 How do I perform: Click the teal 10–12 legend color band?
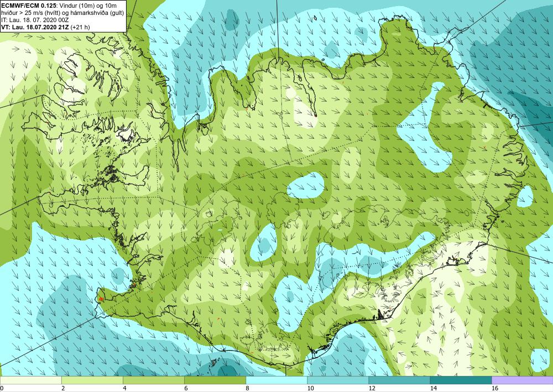(338, 380)
